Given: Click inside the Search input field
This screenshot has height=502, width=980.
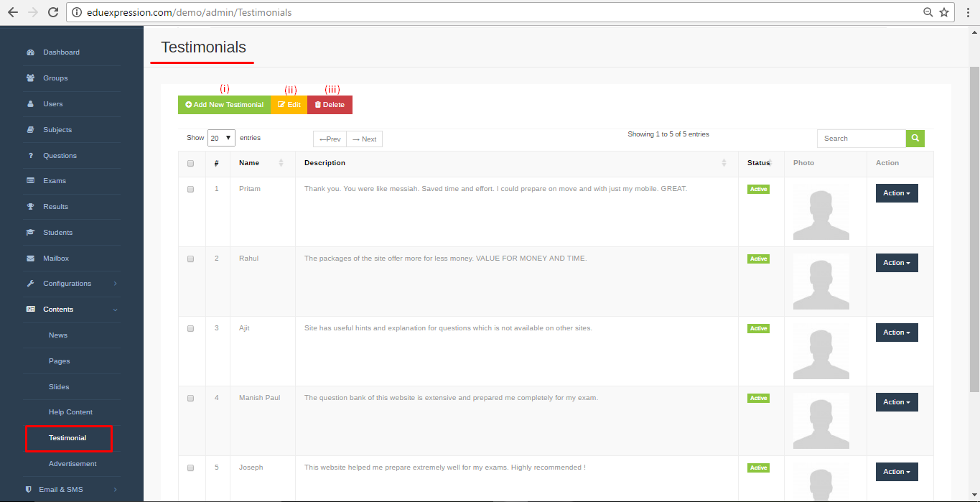Looking at the screenshot, I should point(861,139).
